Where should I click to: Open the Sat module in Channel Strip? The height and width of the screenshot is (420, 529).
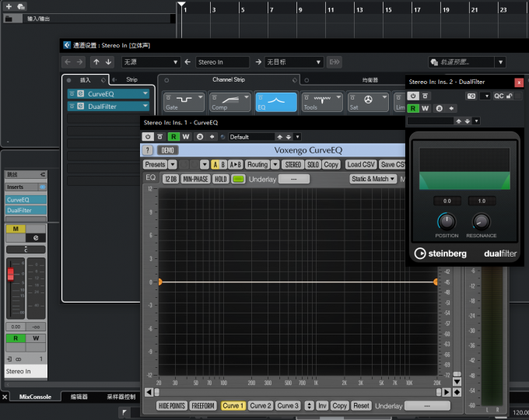coord(368,102)
